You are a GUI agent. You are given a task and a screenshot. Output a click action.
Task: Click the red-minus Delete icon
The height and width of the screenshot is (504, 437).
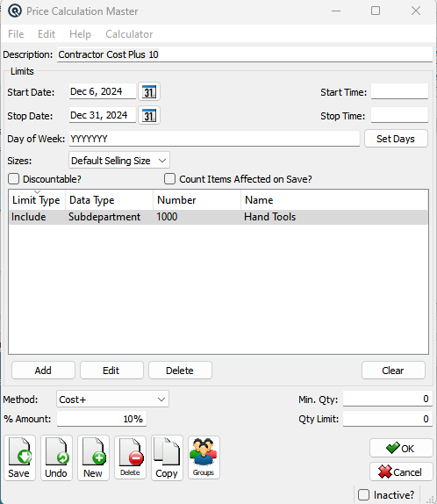click(130, 457)
